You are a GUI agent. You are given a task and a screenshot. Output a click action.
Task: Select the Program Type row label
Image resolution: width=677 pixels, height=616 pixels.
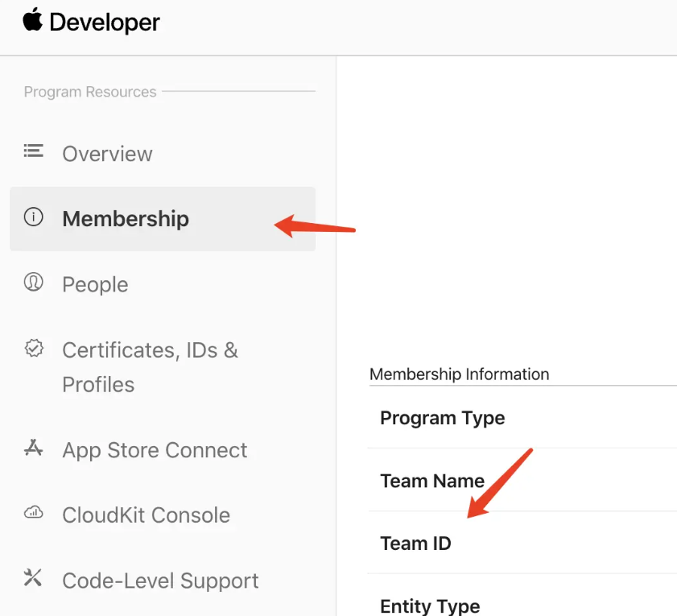[443, 418]
